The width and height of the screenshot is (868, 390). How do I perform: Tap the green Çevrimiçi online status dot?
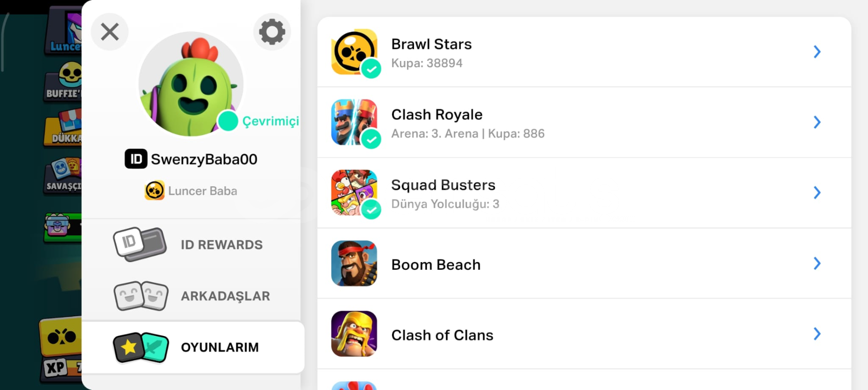coord(228,121)
